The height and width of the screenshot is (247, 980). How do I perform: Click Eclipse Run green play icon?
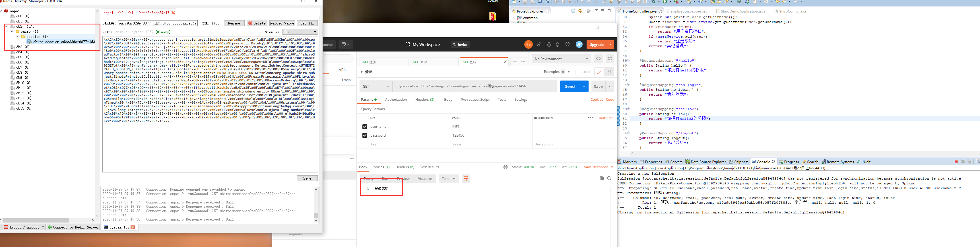tap(665, 2)
